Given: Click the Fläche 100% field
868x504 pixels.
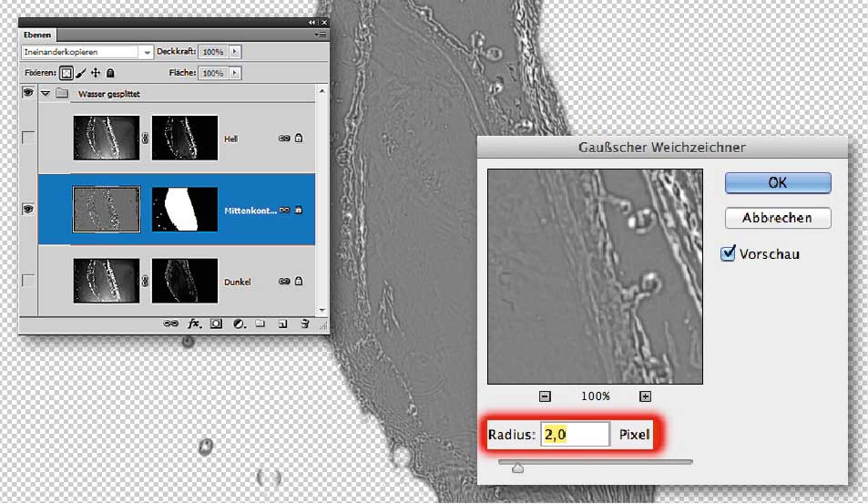Looking at the screenshot, I should 214,73.
